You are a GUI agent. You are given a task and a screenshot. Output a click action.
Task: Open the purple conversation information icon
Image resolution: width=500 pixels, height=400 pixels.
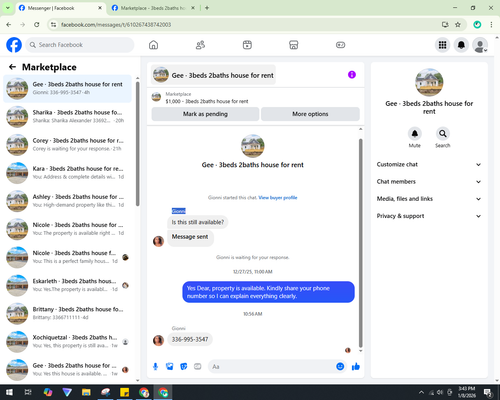click(352, 75)
